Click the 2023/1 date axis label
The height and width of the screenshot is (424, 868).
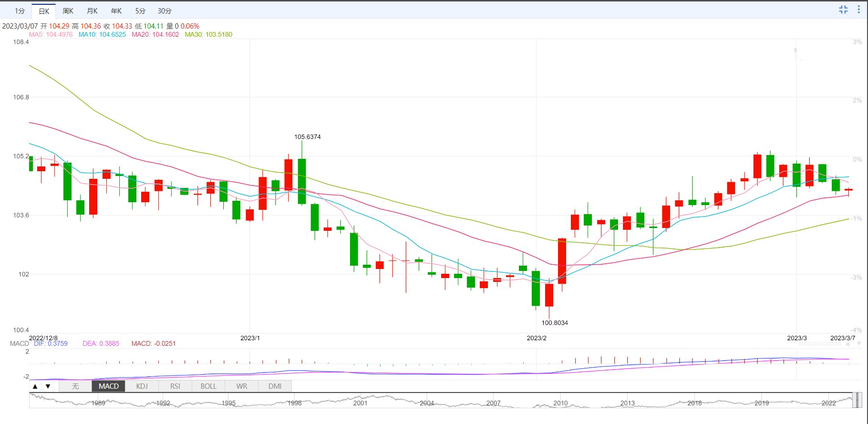click(250, 338)
